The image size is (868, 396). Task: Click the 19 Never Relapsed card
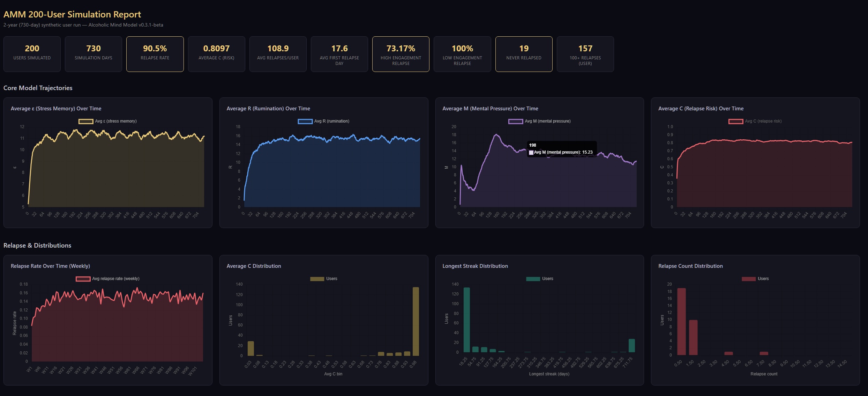tap(524, 54)
